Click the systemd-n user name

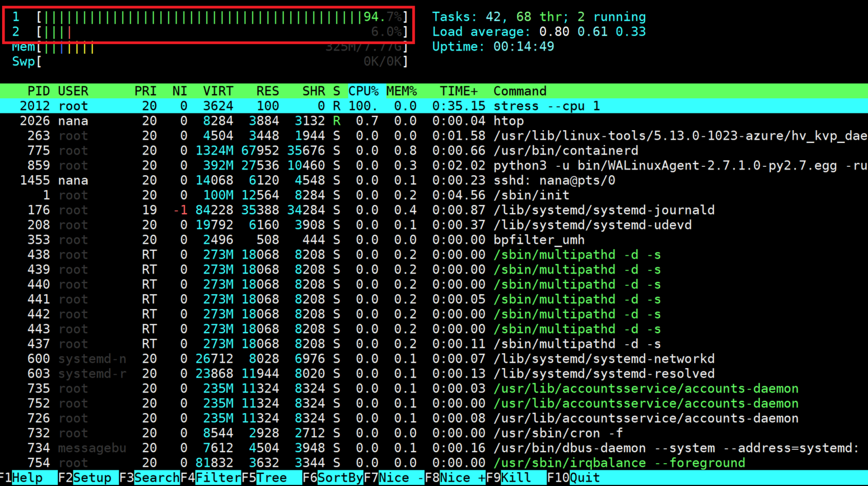pyautogui.click(x=92, y=359)
